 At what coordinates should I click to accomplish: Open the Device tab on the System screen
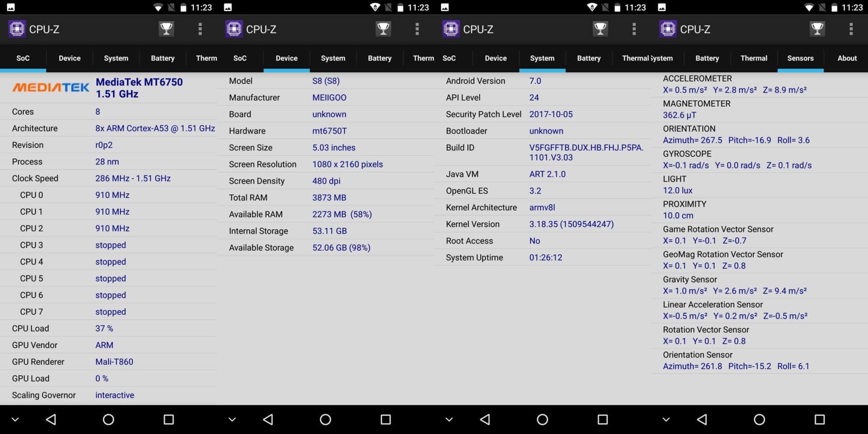point(496,58)
